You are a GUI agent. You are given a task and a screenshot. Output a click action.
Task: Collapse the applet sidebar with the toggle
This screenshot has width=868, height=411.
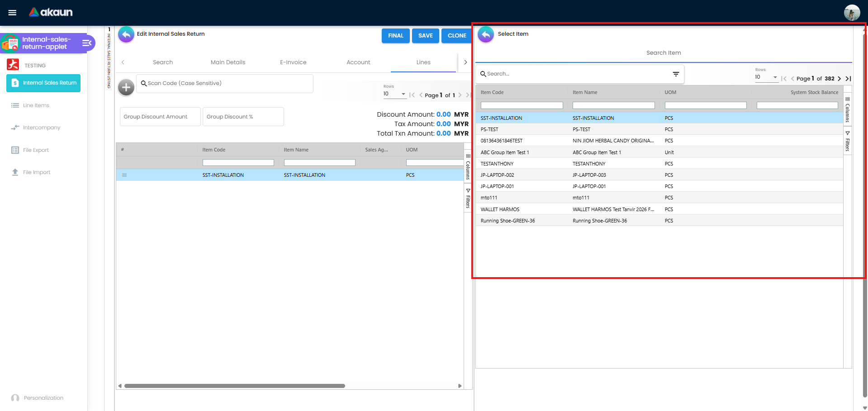(86, 43)
